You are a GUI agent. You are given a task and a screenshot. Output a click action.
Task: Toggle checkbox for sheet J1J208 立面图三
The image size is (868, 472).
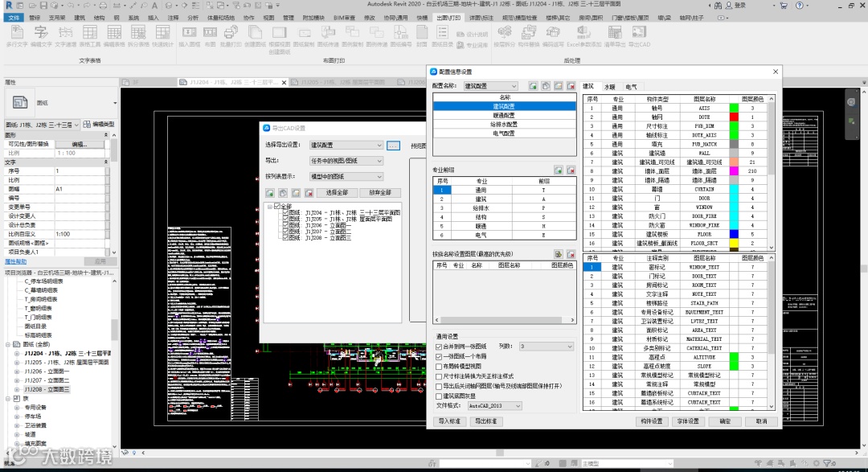coord(285,237)
